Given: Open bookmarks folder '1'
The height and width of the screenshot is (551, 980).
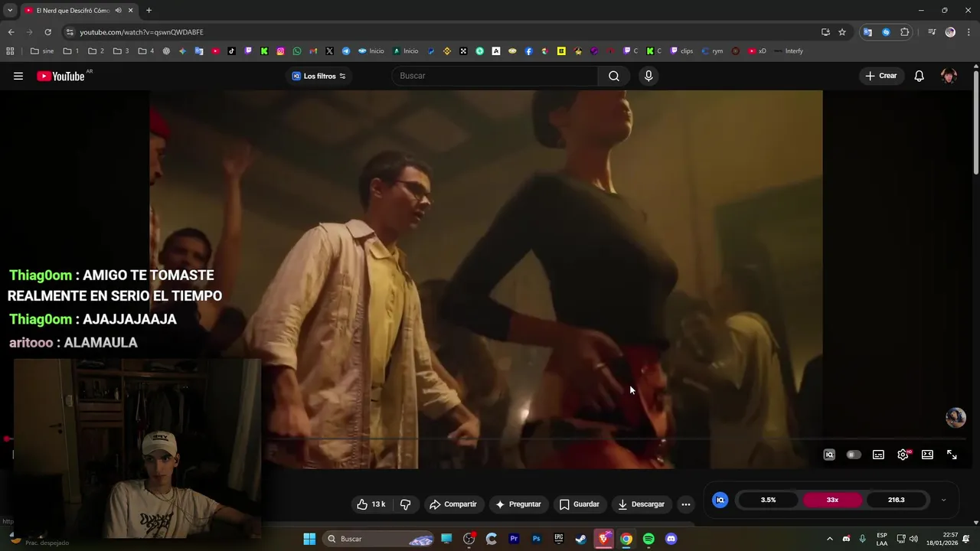Looking at the screenshot, I should pos(71,51).
